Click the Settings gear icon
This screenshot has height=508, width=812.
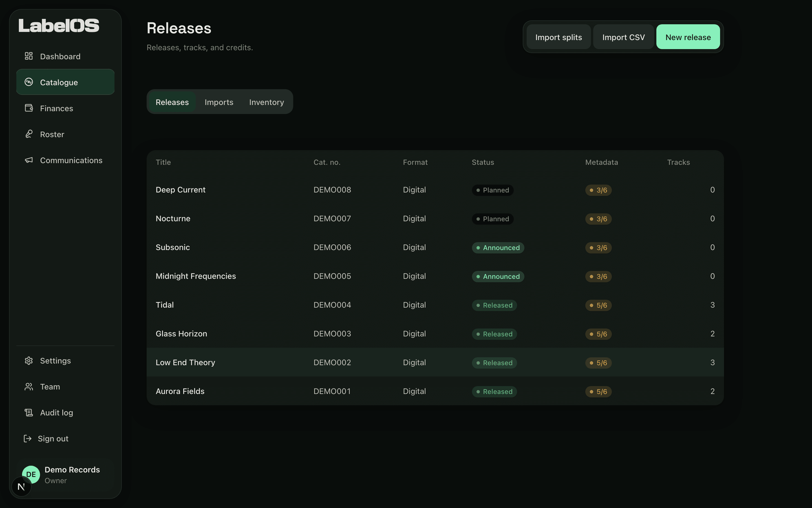pos(29,360)
